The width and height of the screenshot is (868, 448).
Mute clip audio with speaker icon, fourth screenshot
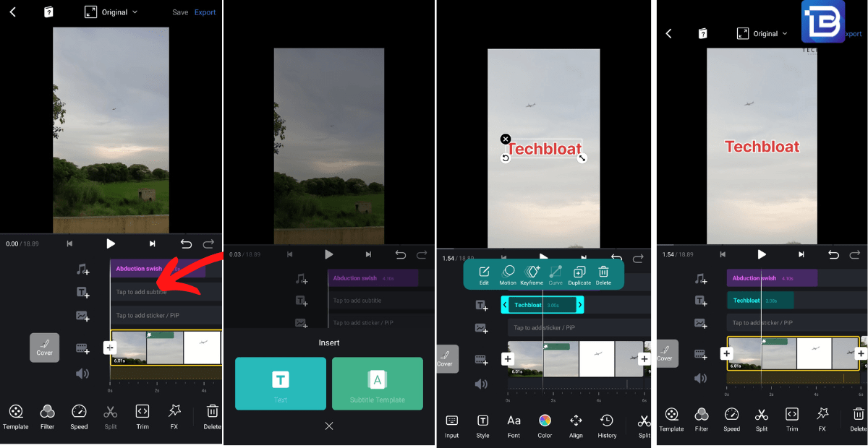(700, 378)
